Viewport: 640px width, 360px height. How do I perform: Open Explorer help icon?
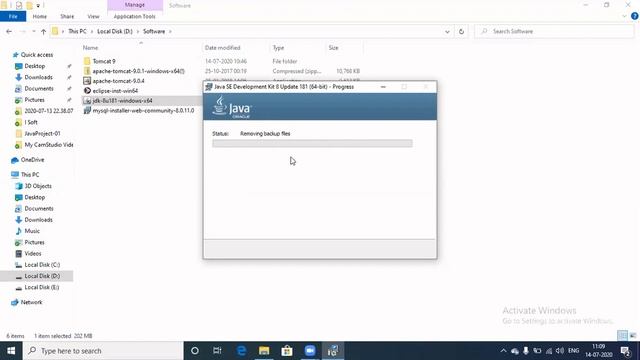[634, 16]
